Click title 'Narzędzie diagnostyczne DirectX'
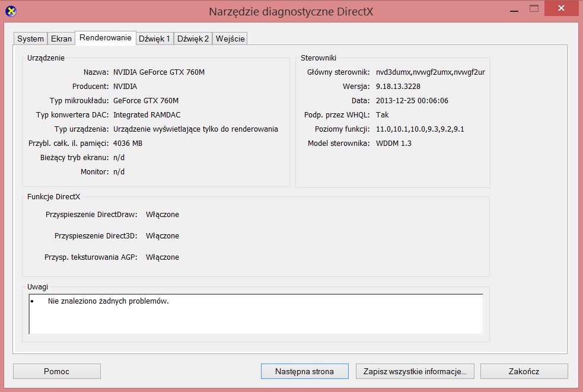This screenshot has height=392, width=583. pyautogui.click(x=291, y=12)
